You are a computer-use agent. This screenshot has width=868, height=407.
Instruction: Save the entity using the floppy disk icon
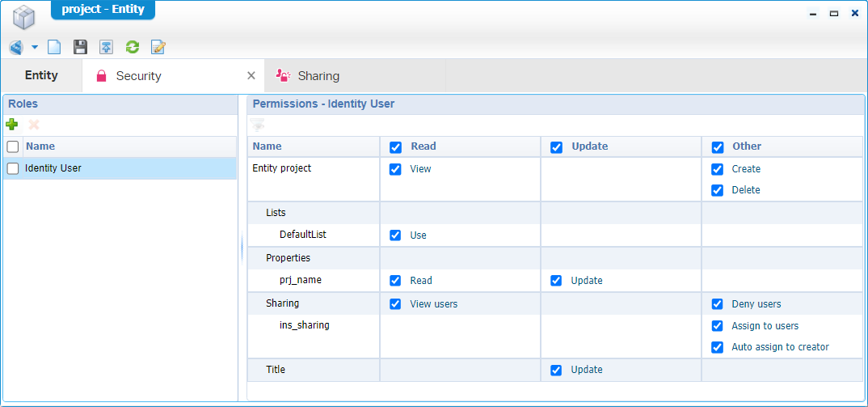click(80, 48)
